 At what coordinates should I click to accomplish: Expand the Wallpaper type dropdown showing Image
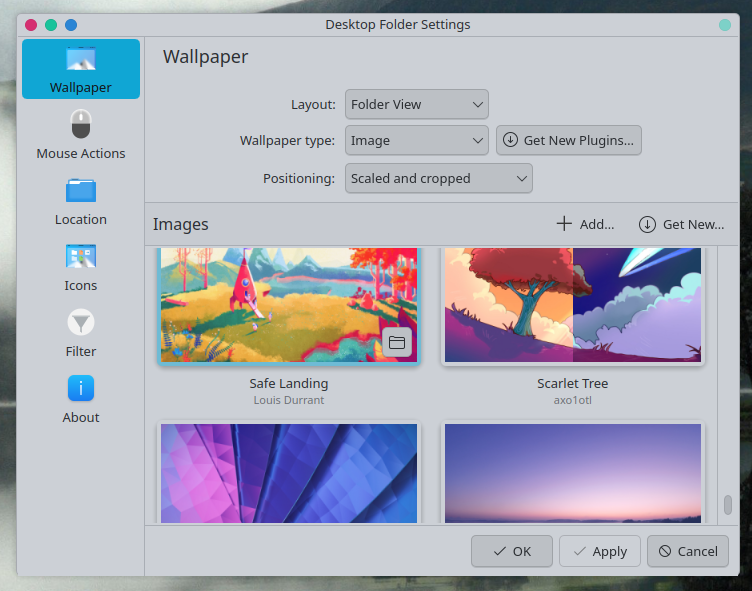pos(417,141)
